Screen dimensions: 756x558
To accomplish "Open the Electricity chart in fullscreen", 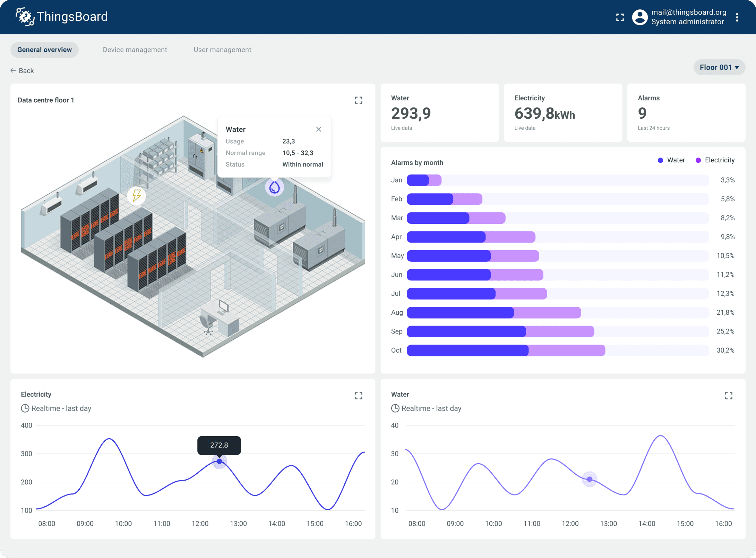I will click(x=359, y=396).
